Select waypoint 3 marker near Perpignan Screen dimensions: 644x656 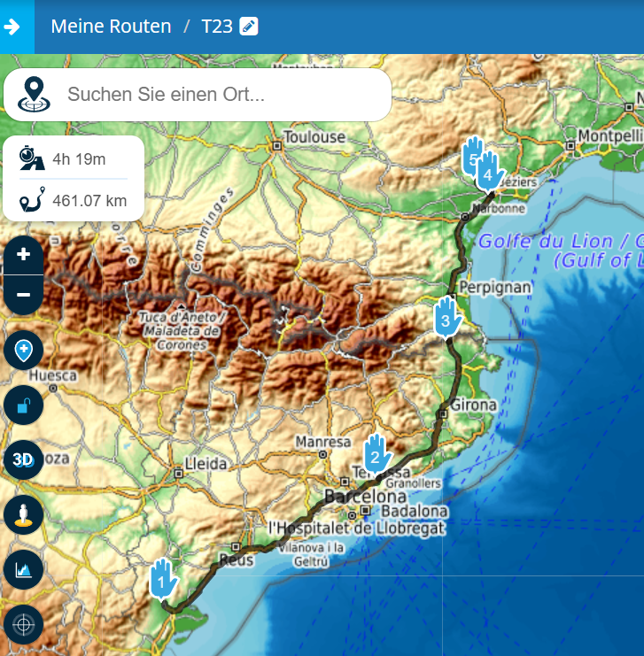(x=446, y=317)
